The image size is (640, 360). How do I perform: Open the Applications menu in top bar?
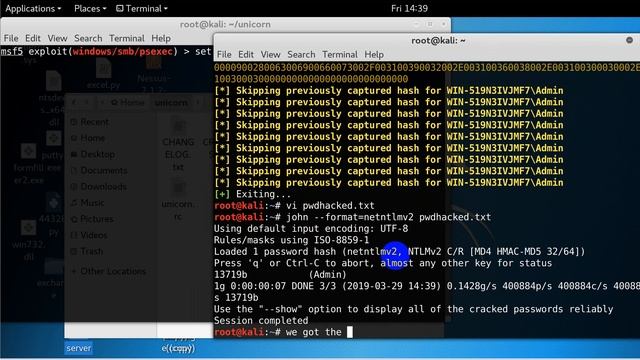click(x=33, y=8)
